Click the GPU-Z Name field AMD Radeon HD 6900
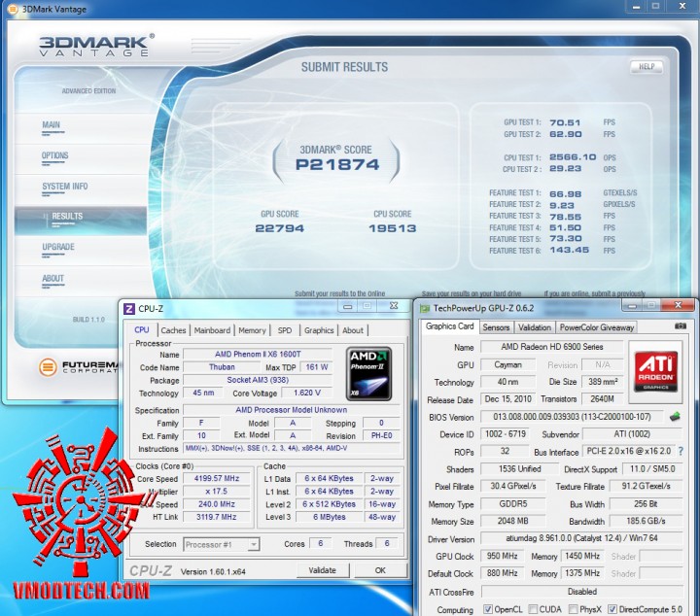The height and width of the screenshot is (616, 700). point(552,347)
